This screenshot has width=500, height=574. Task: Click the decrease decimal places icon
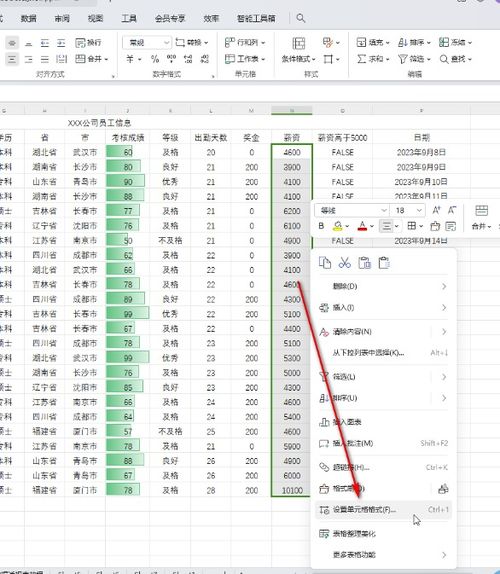(x=205, y=59)
